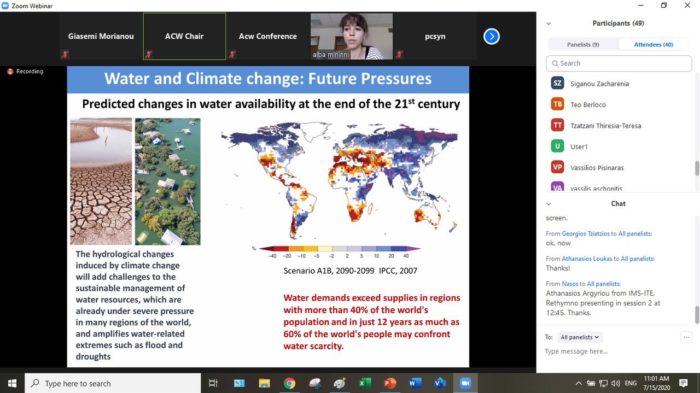Open PowerPoint from the taskbar
Screen dimensions: 700x393
(x=390, y=383)
